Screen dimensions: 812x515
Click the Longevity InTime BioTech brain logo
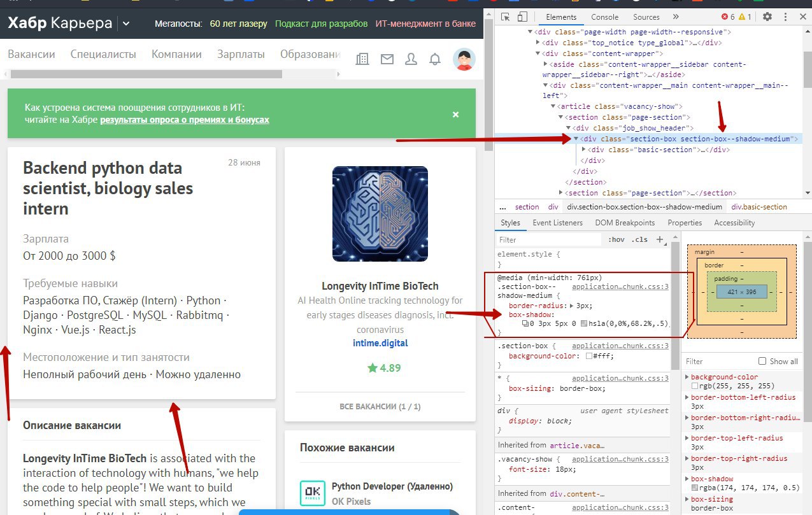380,214
